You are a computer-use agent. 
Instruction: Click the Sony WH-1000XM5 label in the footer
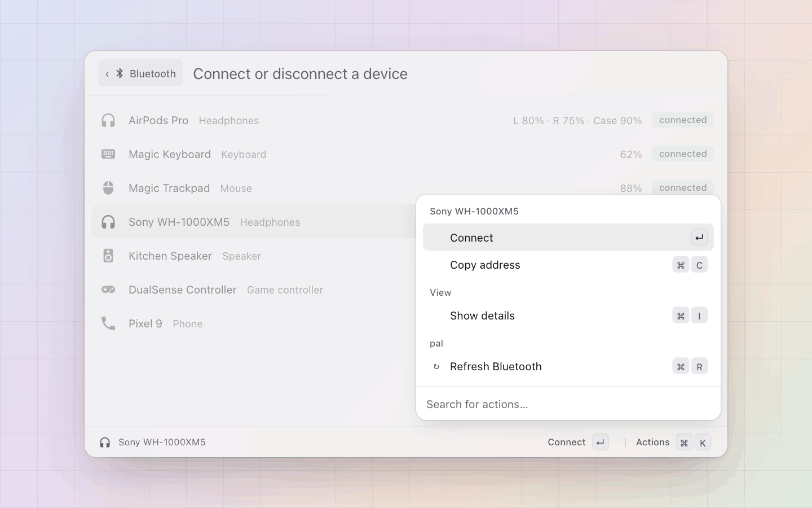click(162, 443)
